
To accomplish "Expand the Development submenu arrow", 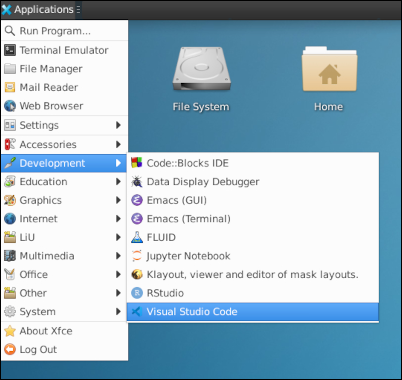I will [x=118, y=163].
